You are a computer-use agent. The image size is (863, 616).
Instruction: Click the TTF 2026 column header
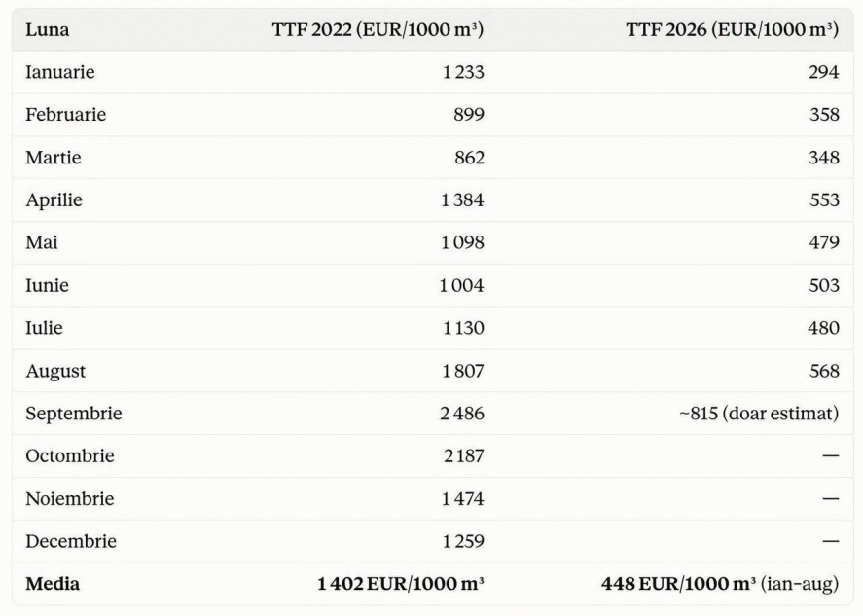pyautogui.click(x=732, y=30)
